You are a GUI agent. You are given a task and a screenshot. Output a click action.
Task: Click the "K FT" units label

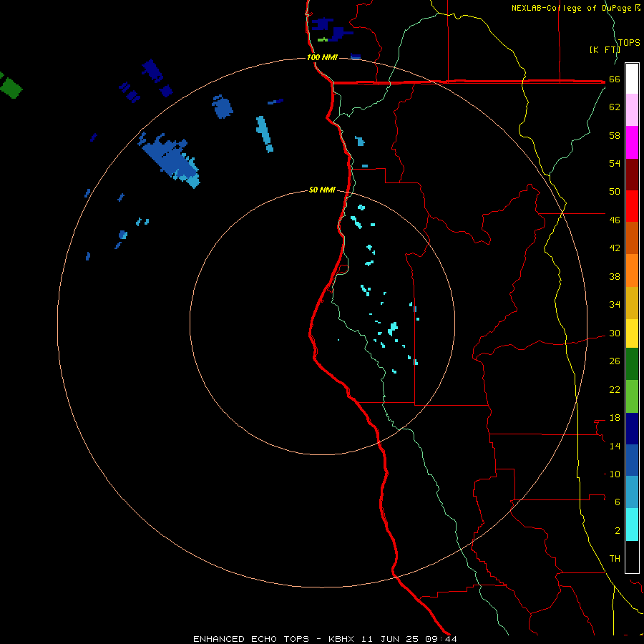pos(605,49)
